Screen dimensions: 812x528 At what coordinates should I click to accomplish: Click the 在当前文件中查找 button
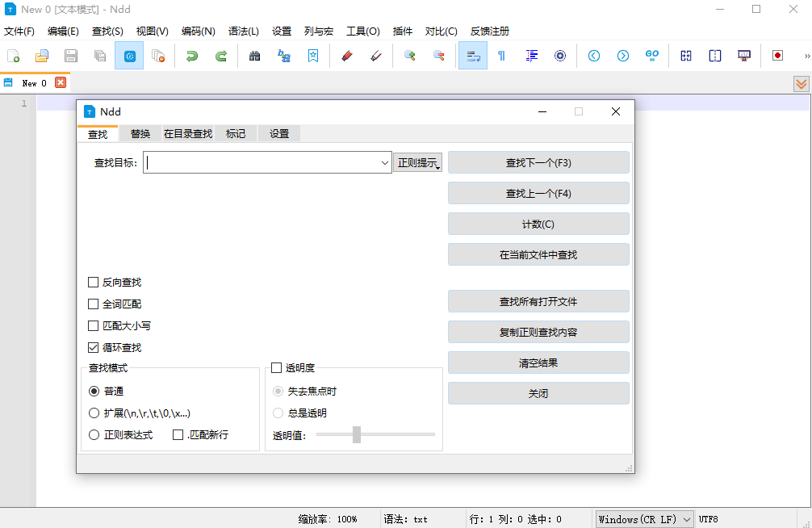(538, 254)
